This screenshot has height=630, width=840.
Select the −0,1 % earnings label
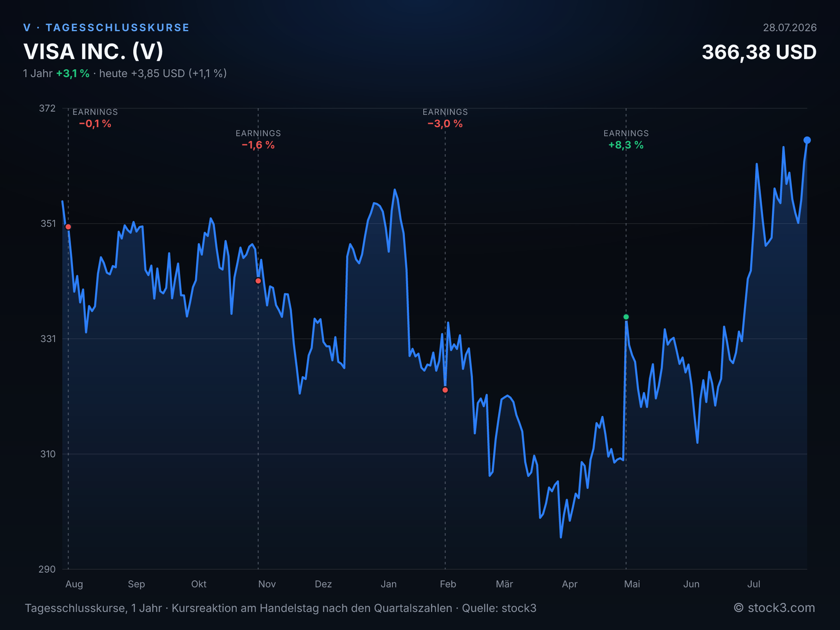[95, 124]
